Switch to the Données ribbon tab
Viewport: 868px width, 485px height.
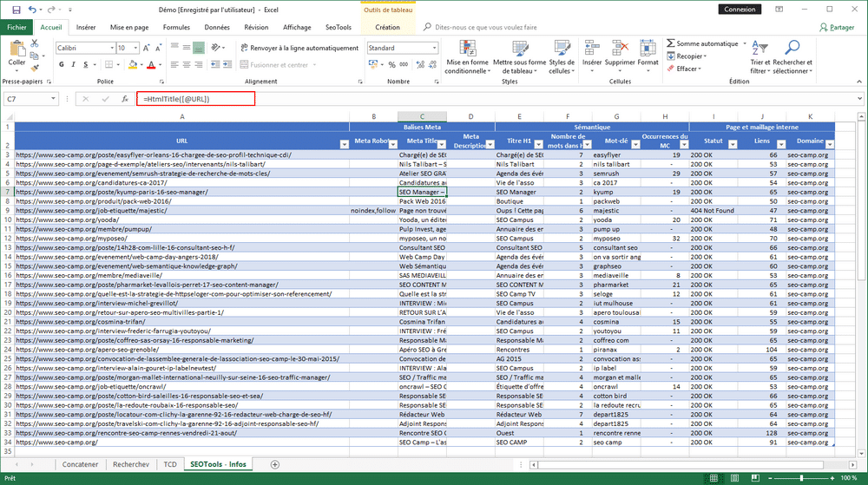tap(217, 27)
